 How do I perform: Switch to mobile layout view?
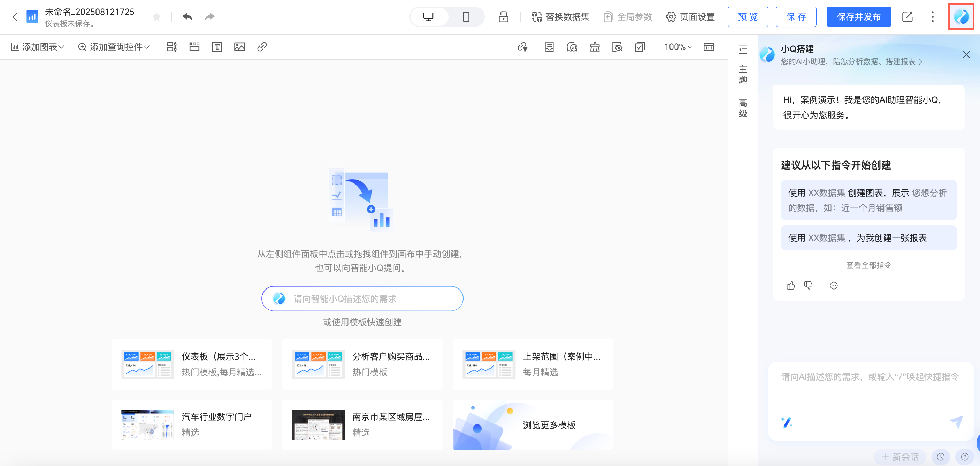pyautogui.click(x=466, y=17)
